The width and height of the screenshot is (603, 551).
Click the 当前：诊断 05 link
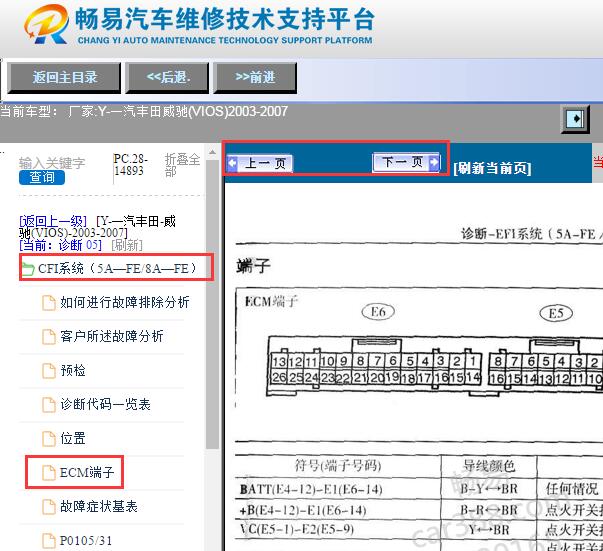(60, 245)
